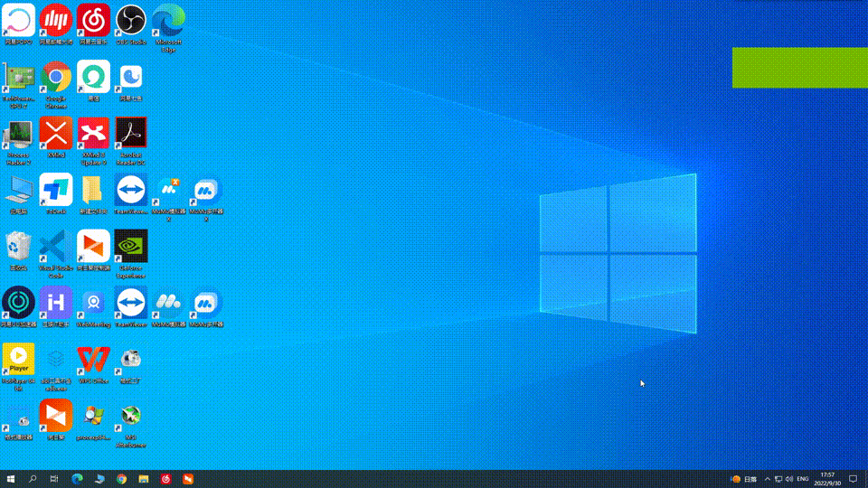Open the network status tray icon
The width and height of the screenshot is (868, 488).
778,479
